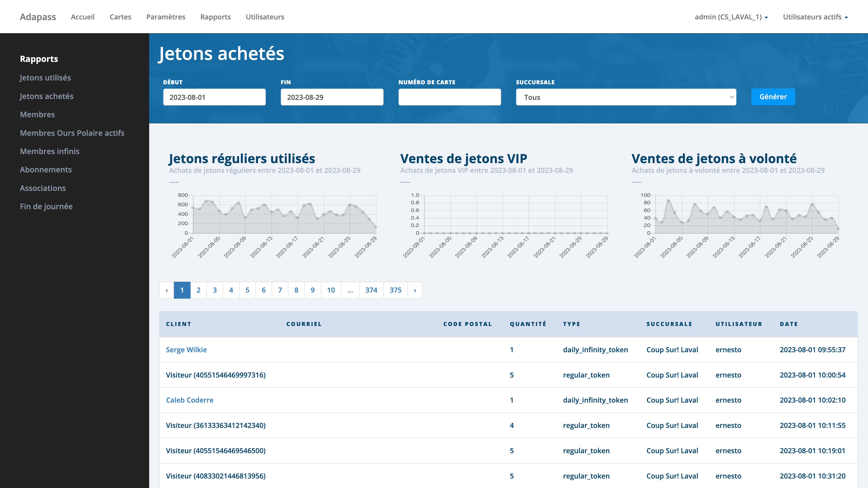Viewport: 868px width, 488px height.
Task: Go to next page arrow in pagination
Action: coord(415,290)
